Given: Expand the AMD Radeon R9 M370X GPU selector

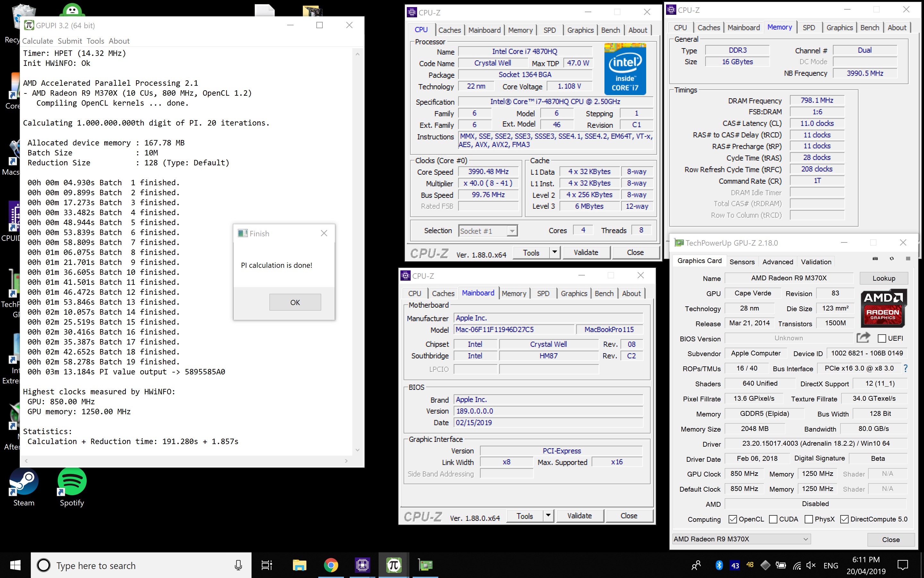Looking at the screenshot, I should (x=741, y=539).
